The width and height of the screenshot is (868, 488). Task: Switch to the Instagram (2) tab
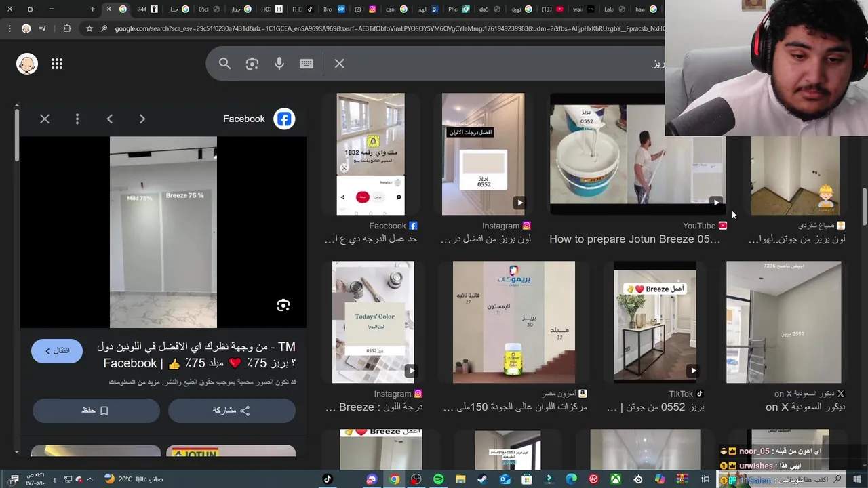[x=366, y=9]
